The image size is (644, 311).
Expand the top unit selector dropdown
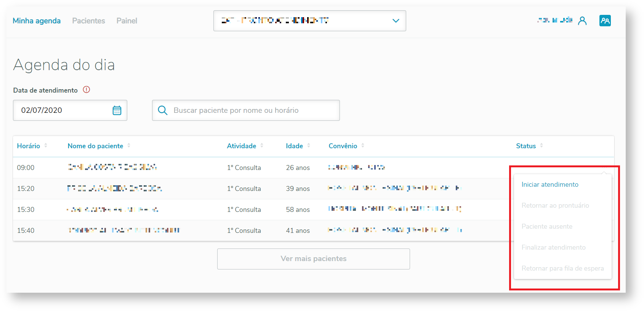396,21
